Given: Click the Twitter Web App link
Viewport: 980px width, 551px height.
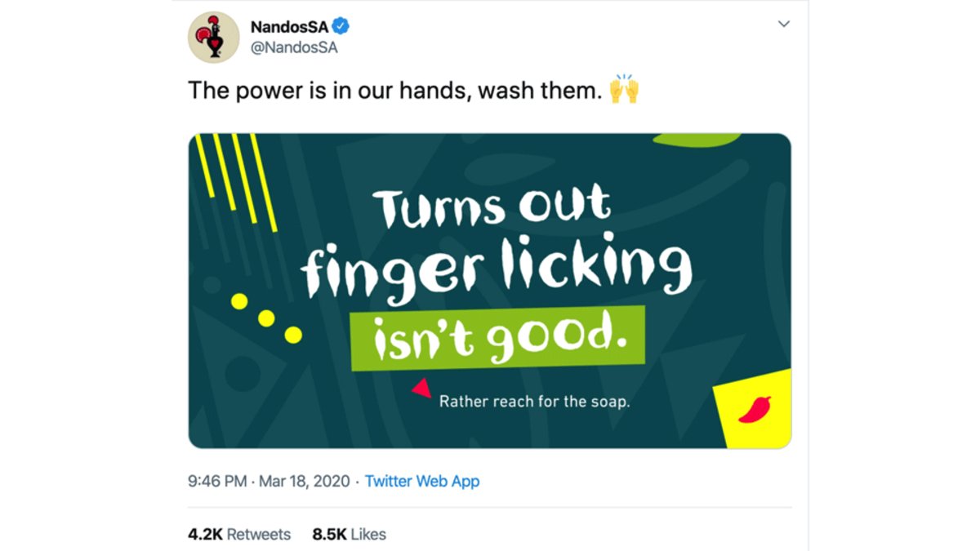Looking at the screenshot, I should point(422,482).
